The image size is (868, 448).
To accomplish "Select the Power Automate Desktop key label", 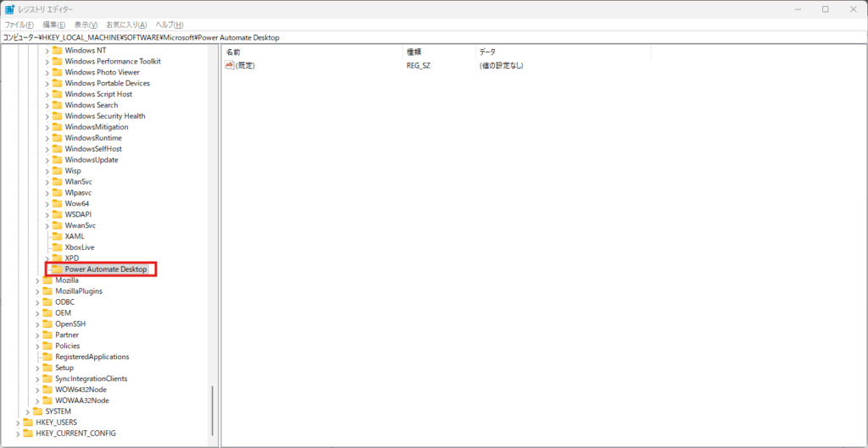I will (x=106, y=269).
